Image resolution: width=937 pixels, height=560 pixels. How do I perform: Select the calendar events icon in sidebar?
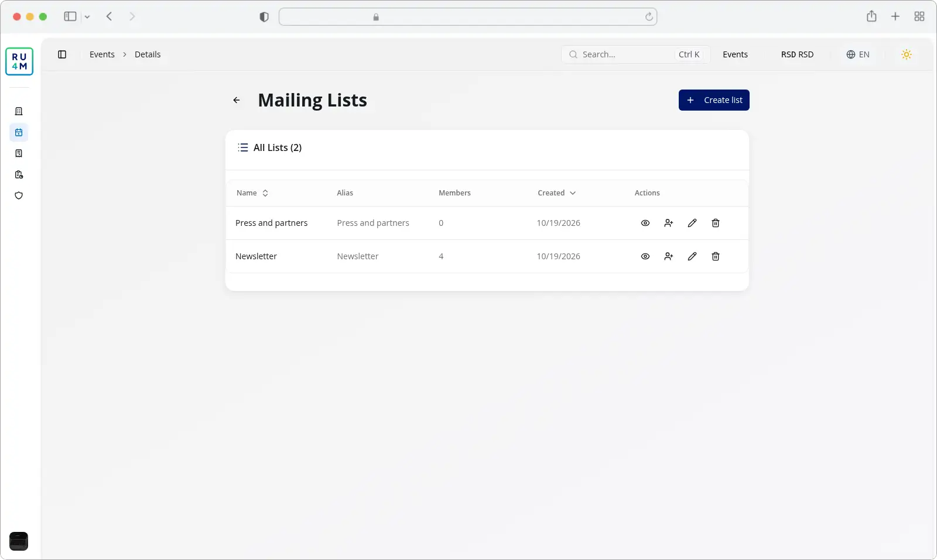(19, 132)
